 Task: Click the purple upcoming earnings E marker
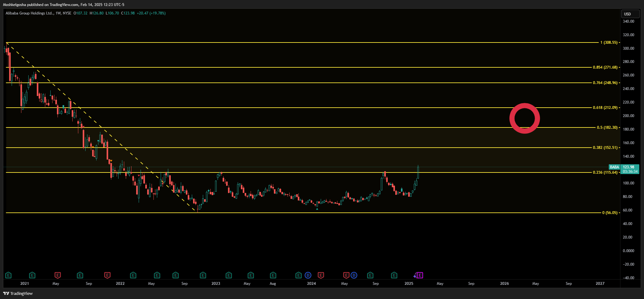click(420, 275)
